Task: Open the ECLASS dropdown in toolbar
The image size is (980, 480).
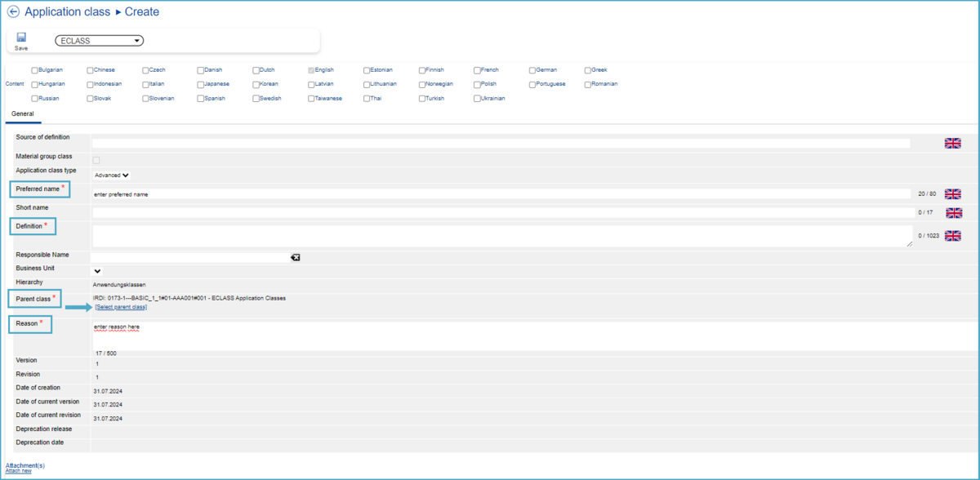Action: click(x=99, y=41)
